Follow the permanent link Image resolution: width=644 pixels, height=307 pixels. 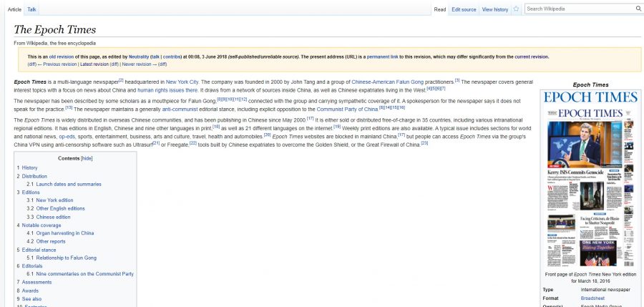[382, 57]
